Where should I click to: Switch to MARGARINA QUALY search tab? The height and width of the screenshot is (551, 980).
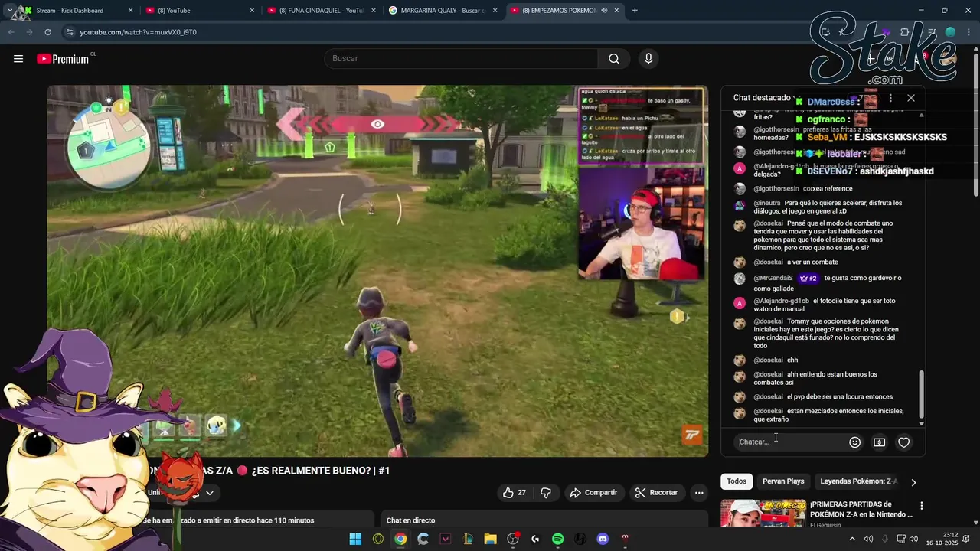tap(442, 11)
